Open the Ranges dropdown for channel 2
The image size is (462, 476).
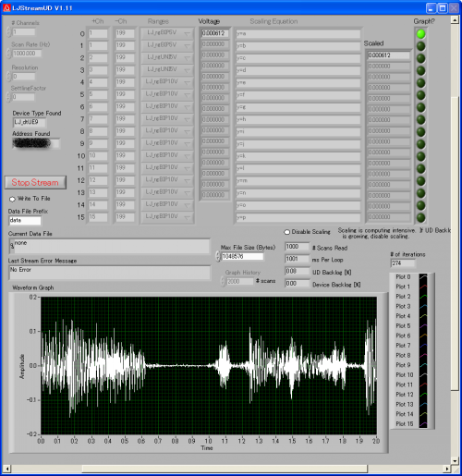[167, 57]
